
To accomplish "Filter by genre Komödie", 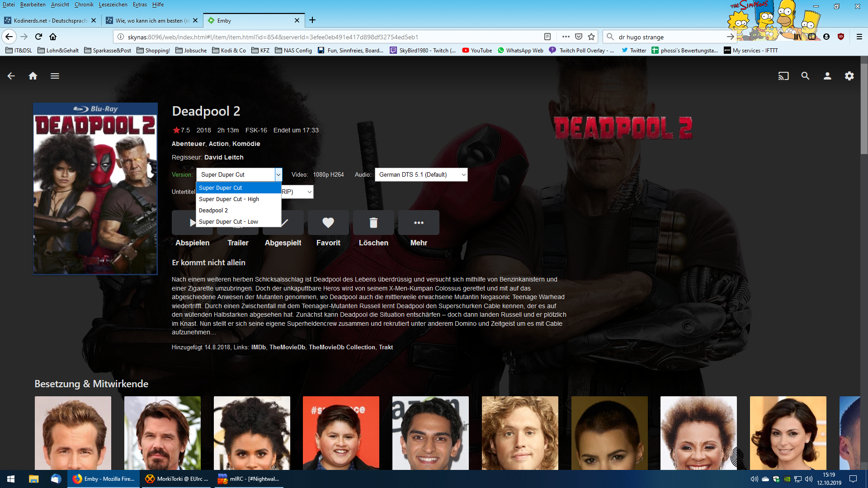I will 246,144.
